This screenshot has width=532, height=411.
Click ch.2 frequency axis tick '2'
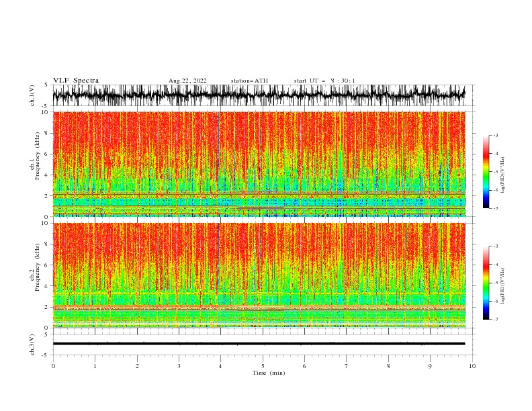point(46,307)
